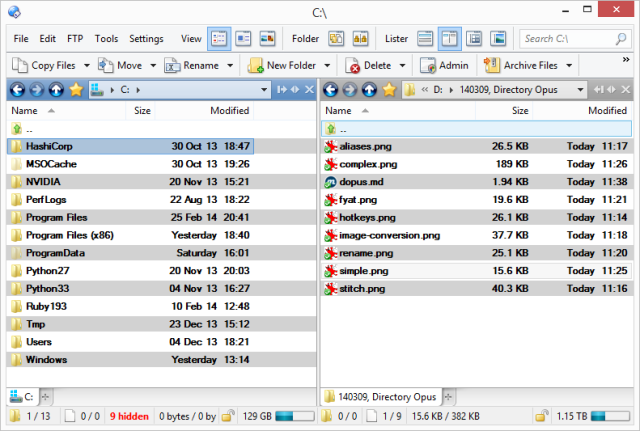Close the left file pane

[x=309, y=89]
